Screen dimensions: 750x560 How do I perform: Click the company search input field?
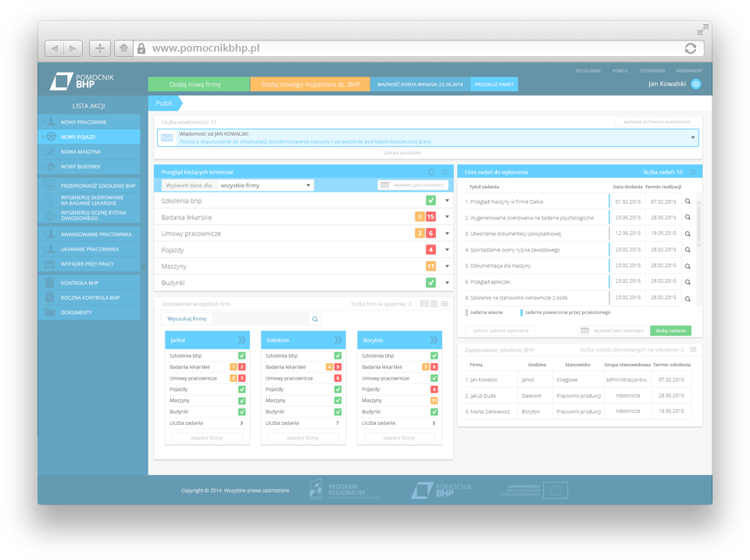point(260,319)
